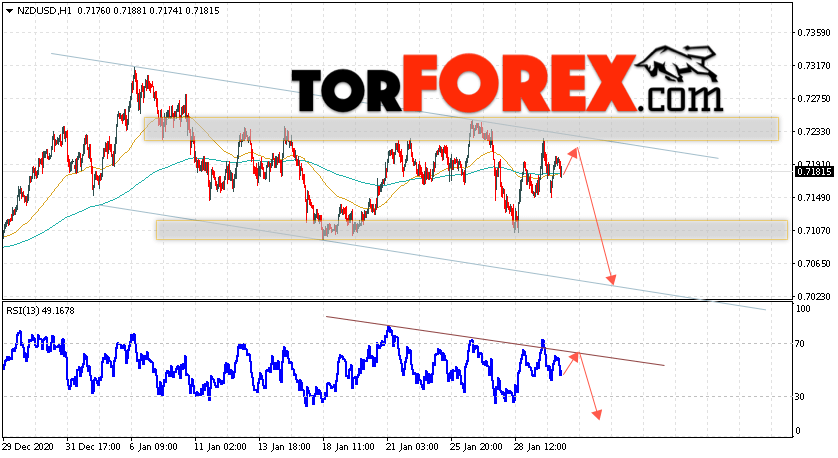The width and height of the screenshot is (838, 458).
Task: Select the 0.70650 price level
Action: click(x=814, y=263)
